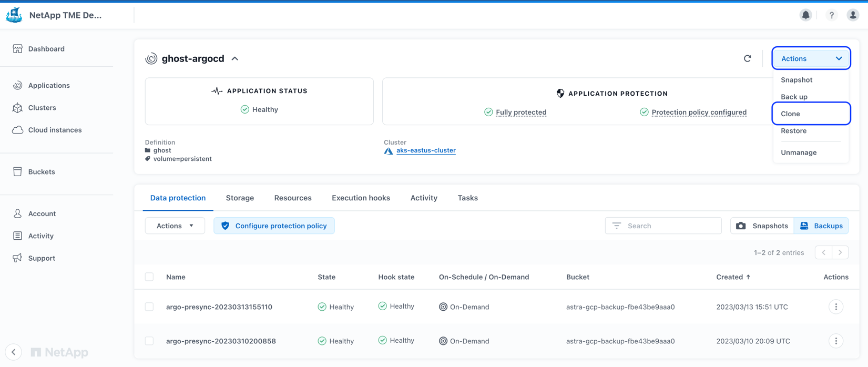
Task: Check the argo-presync-20230310200858 row checkbox
Action: pos(149,341)
